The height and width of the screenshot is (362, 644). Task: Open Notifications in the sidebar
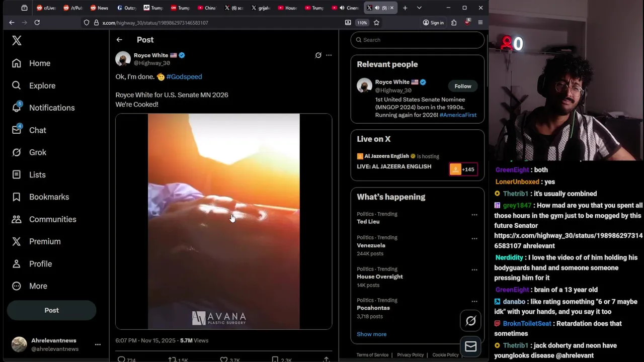43,108
